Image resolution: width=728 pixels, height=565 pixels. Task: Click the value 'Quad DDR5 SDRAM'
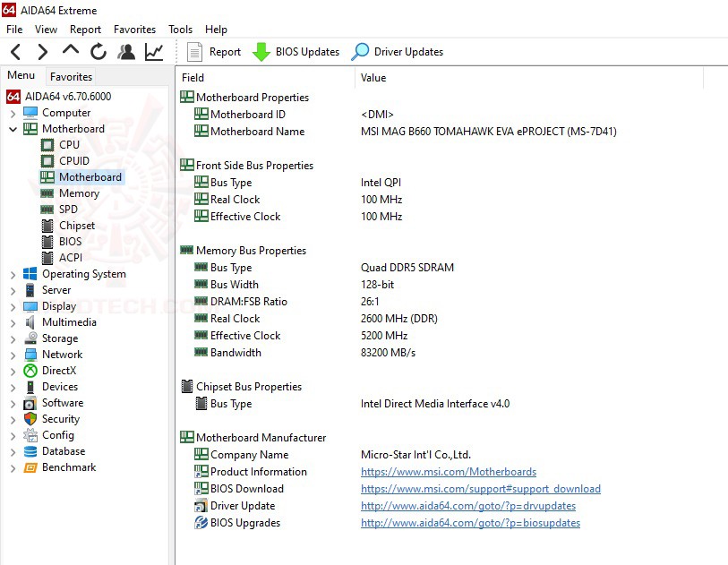(407, 268)
